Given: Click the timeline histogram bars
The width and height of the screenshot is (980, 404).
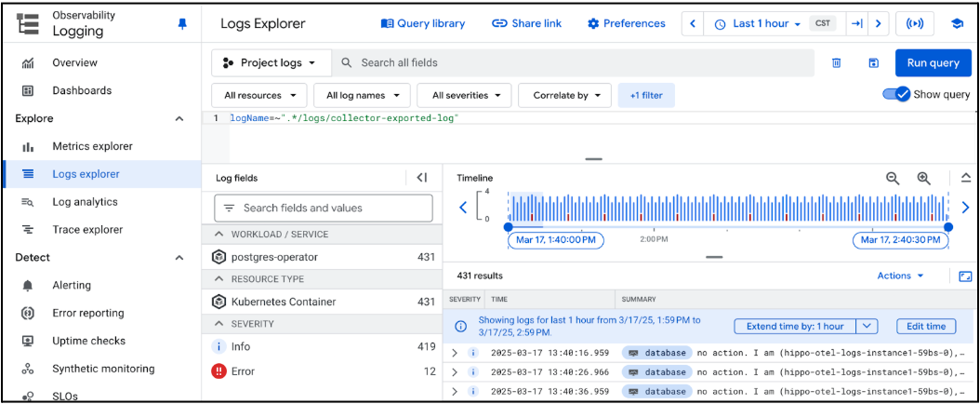Looking at the screenshot, I should (x=728, y=207).
